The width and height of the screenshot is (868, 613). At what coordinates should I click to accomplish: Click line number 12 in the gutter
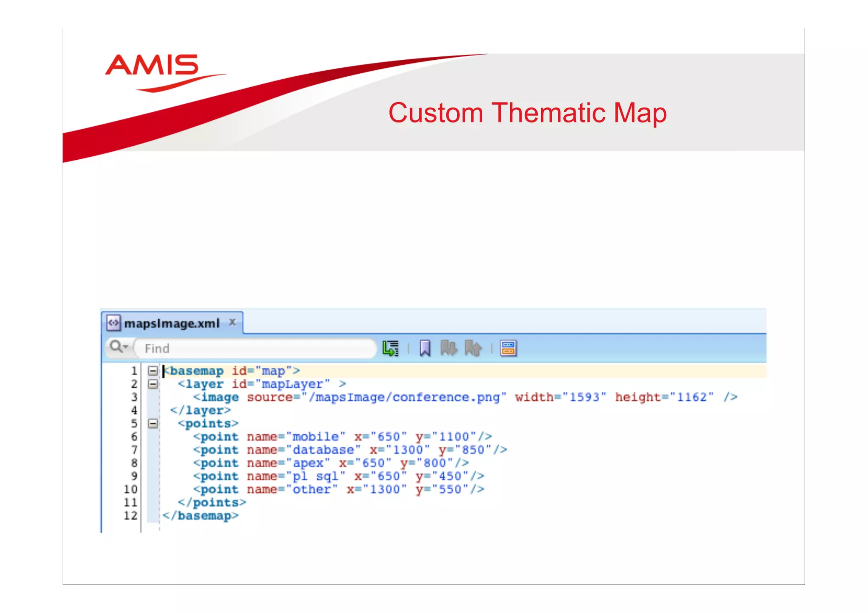(x=131, y=516)
